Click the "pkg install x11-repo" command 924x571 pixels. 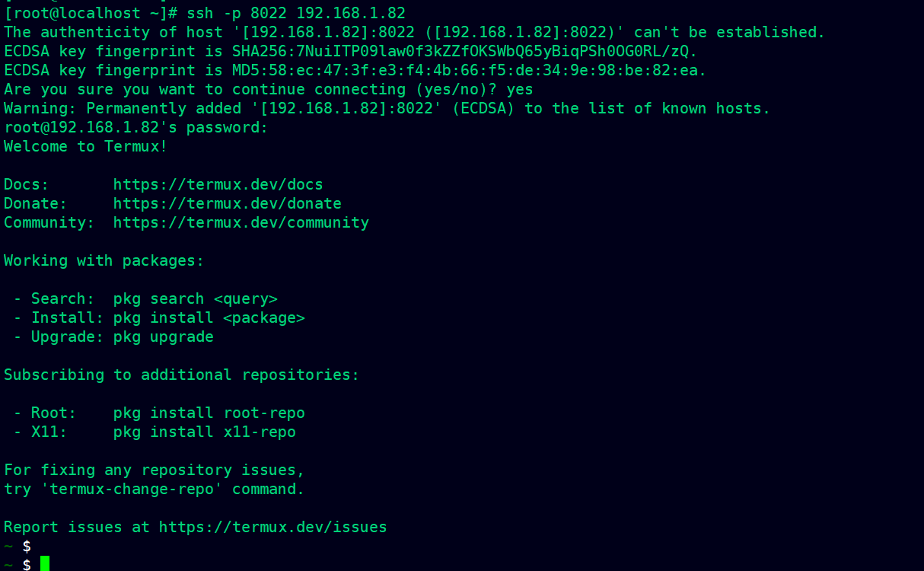[x=204, y=432]
